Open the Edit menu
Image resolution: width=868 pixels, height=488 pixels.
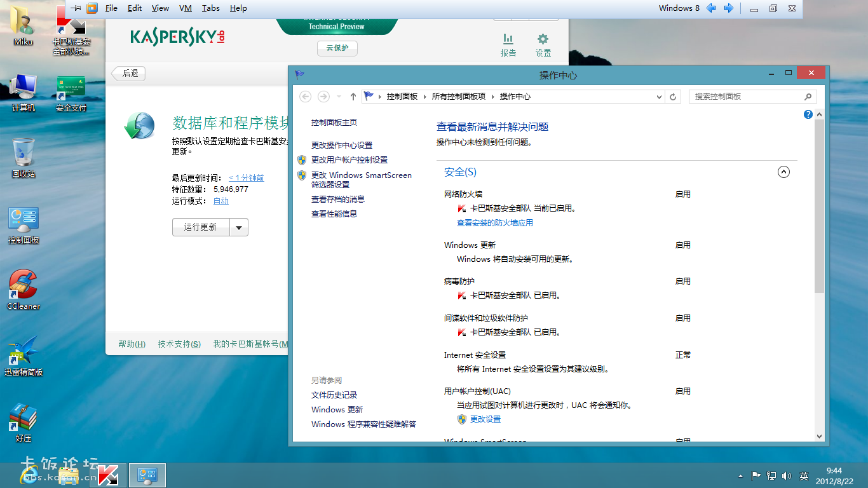[x=135, y=8]
